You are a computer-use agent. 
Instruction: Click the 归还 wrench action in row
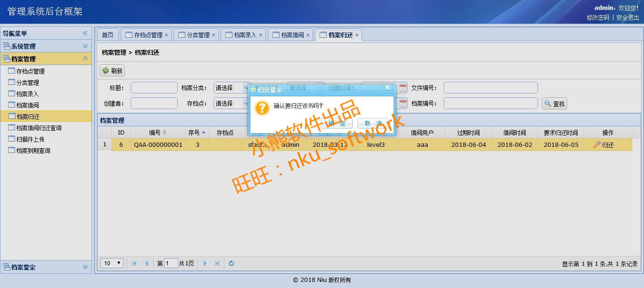click(x=603, y=145)
